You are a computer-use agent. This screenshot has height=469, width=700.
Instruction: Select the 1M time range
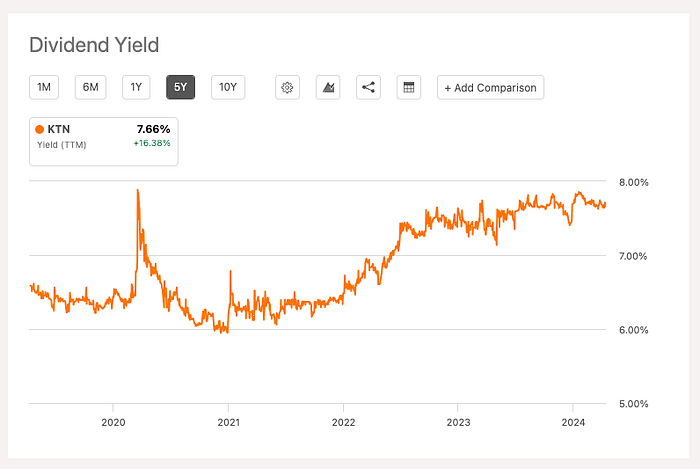[x=44, y=87]
